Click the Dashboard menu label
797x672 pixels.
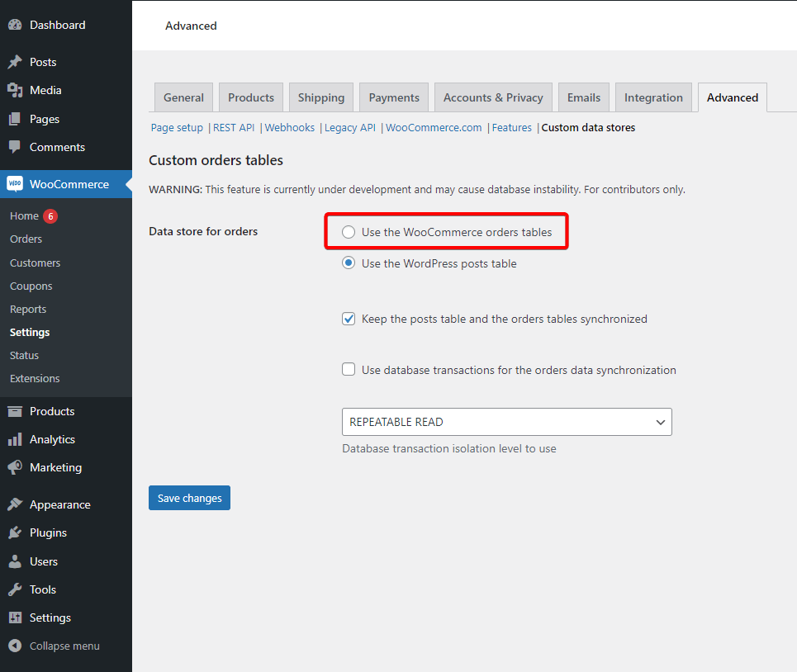[x=58, y=25]
